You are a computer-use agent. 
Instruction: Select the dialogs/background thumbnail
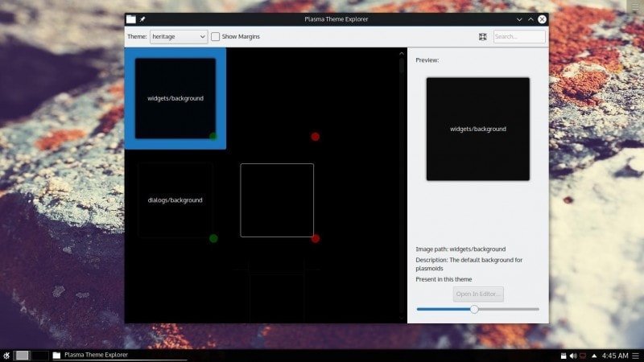tap(175, 200)
